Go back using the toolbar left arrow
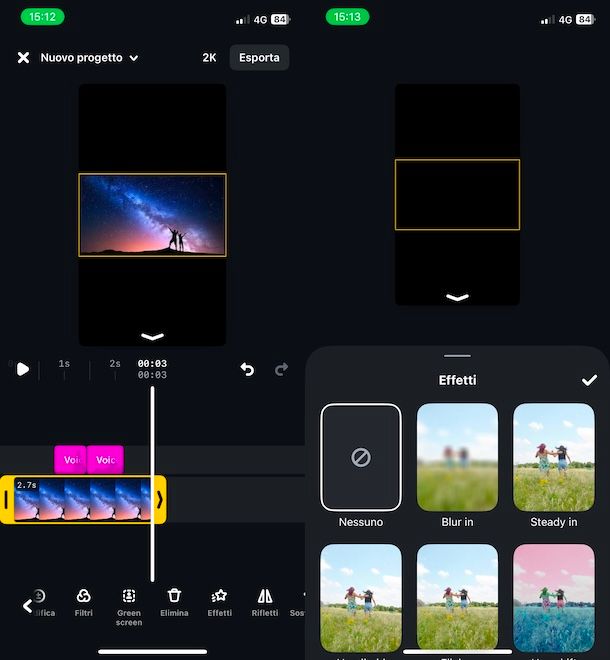The image size is (610, 660). 27,606
